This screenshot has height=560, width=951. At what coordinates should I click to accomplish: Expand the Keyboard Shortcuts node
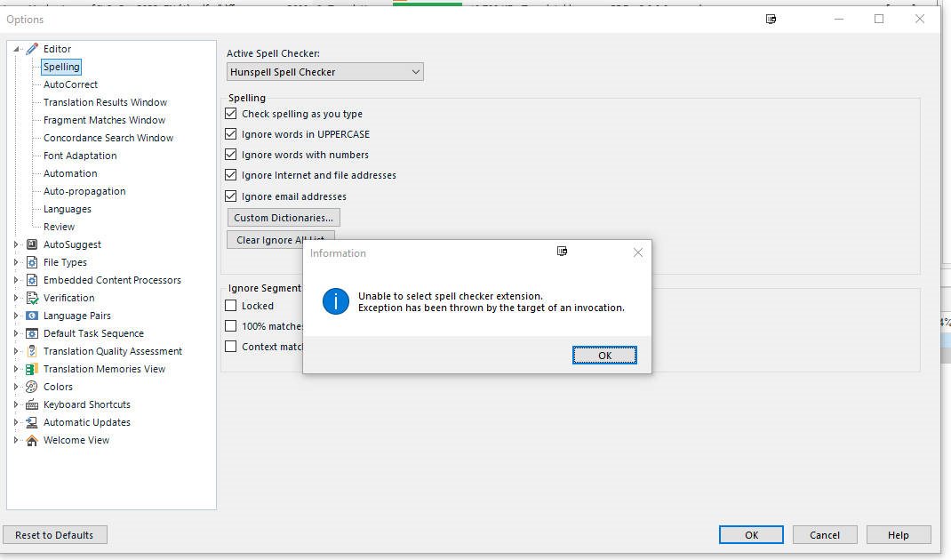[16, 404]
